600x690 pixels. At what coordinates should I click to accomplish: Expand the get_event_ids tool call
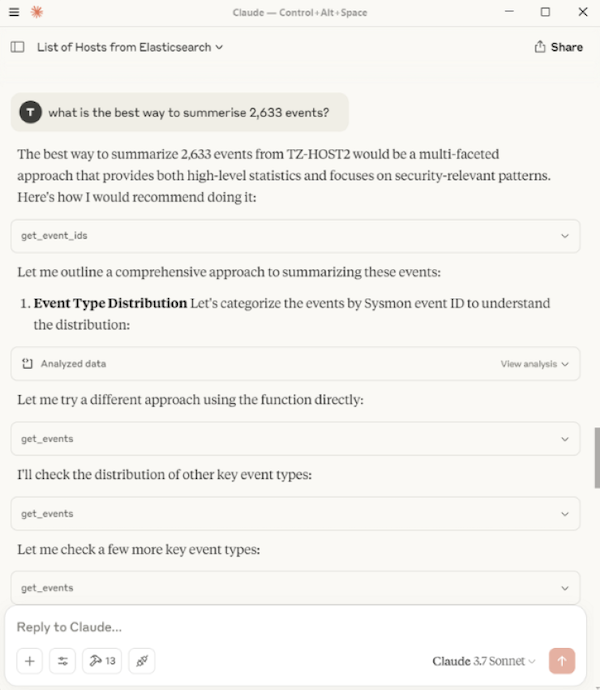tap(565, 236)
